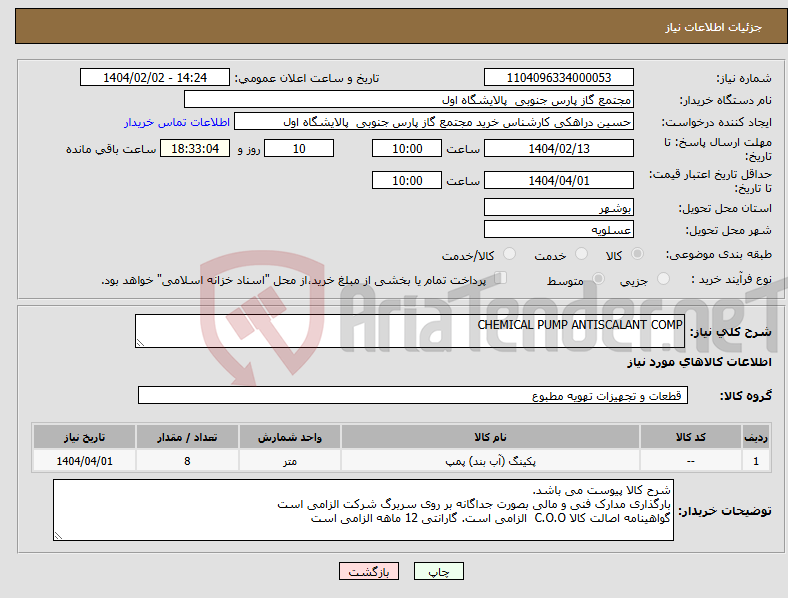Click the price validity time 10:00 field

[x=407, y=180]
